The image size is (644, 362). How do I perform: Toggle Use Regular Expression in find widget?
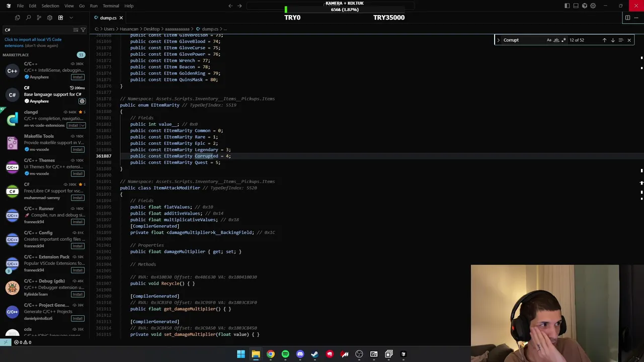[563, 40]
